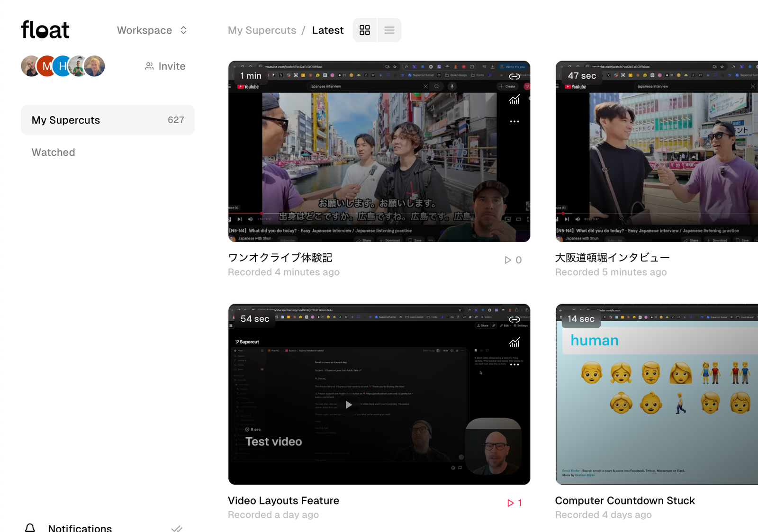Click the first member avatar photo

click(x=30, y=66)
